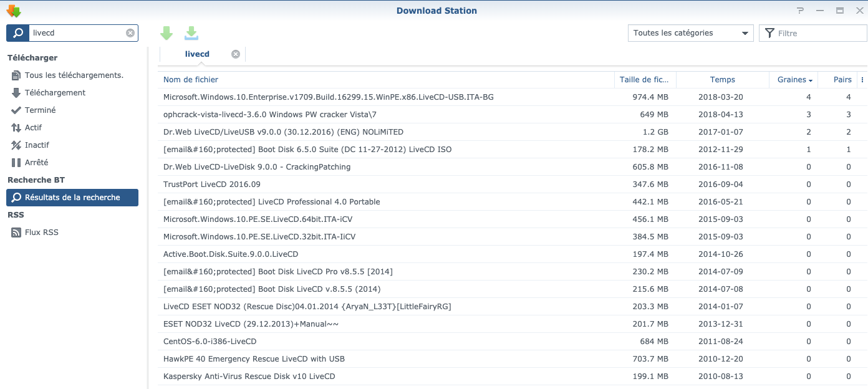Select Dr.Web LiveCD/LiveUSB v9.0.0 result
The width and height of the screenshot is (868, 389).
tap(513, 132)
